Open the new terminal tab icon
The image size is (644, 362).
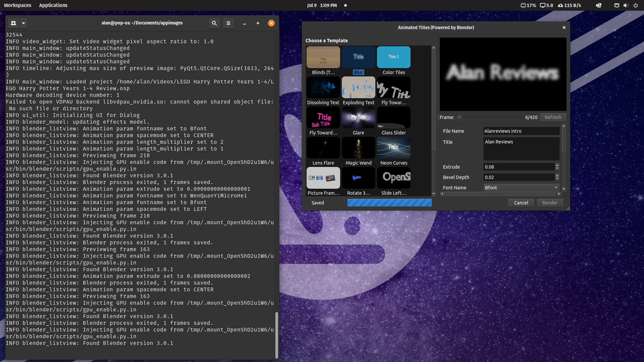13,23
